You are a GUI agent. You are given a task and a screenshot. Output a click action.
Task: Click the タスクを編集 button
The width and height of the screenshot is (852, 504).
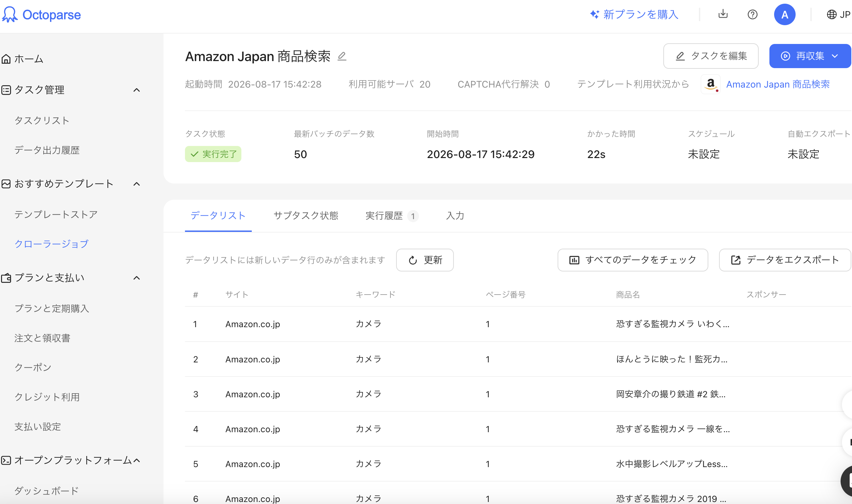click(711, 56)
